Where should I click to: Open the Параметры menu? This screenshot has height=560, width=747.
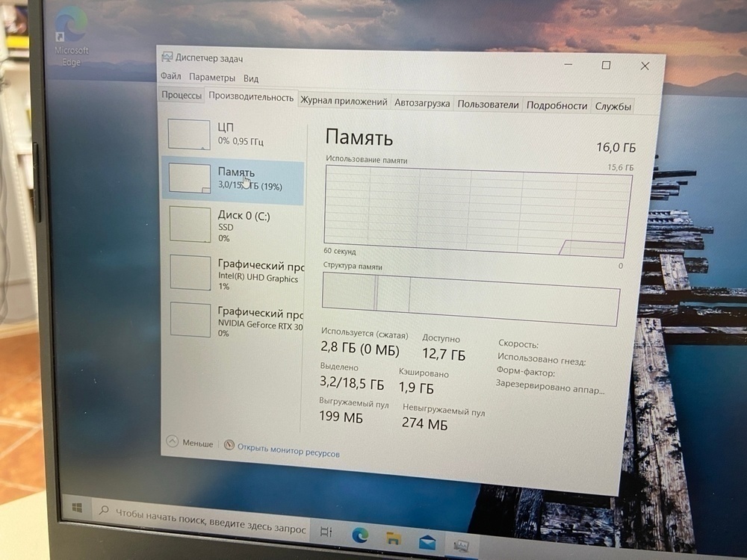212,77
